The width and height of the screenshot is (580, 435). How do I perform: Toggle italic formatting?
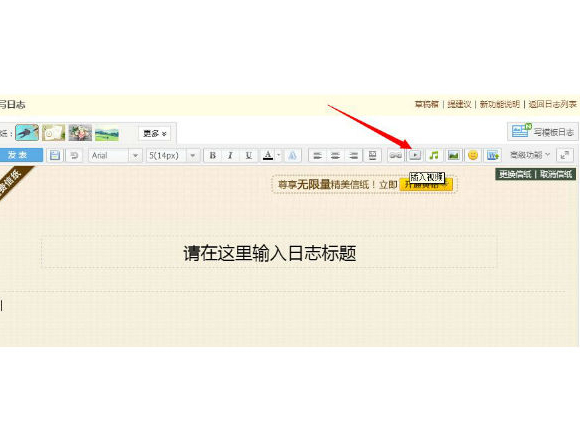coord(230,155)
